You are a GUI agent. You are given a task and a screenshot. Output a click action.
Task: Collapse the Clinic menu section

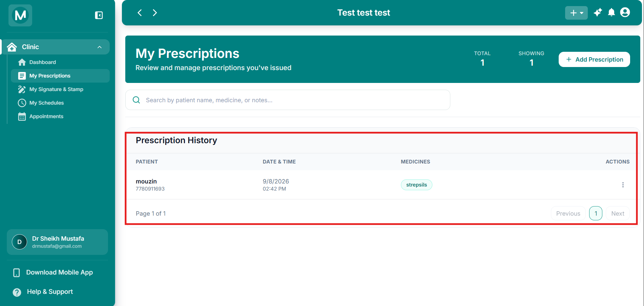[x=100, y=47]
